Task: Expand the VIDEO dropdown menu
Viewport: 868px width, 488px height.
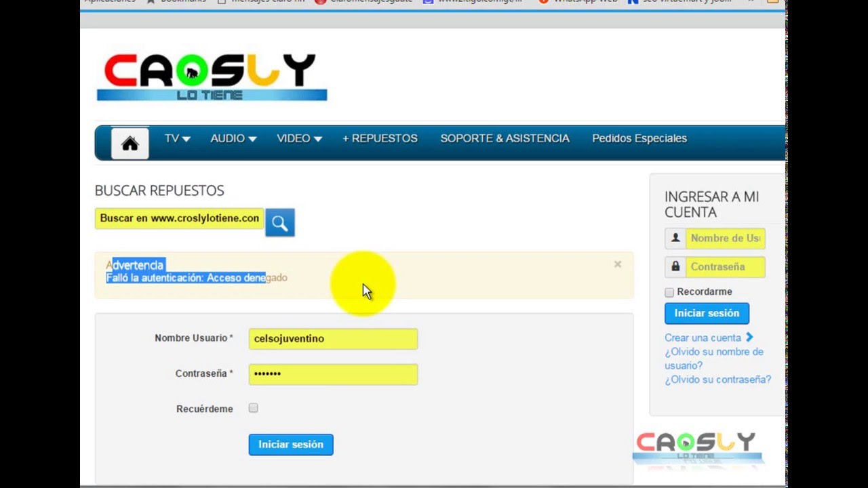Action: [x=299, y=138]
